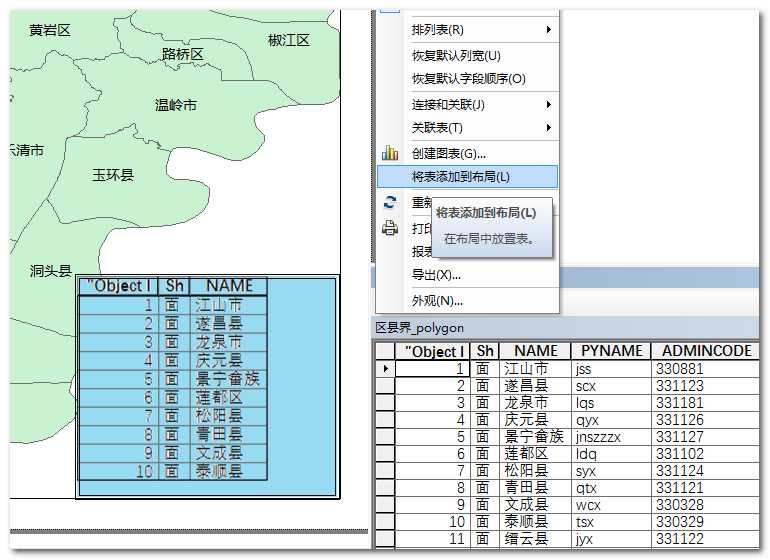Viewport: 770px width, 560px height.
Task: Click the 温岭市 label on the map
Action: [176, 105]
